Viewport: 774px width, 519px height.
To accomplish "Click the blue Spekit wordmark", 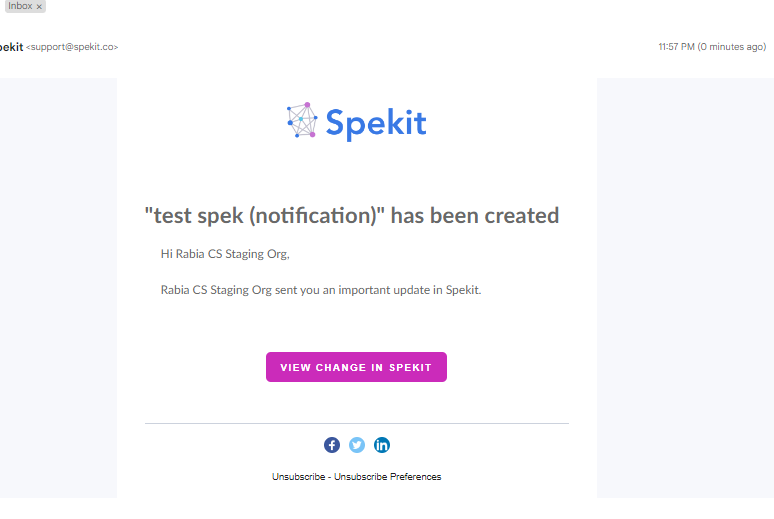I will (376, 123).
